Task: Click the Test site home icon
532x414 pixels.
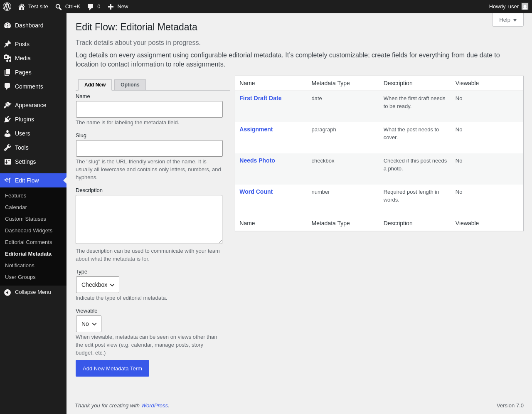Action: coord(22,7)
